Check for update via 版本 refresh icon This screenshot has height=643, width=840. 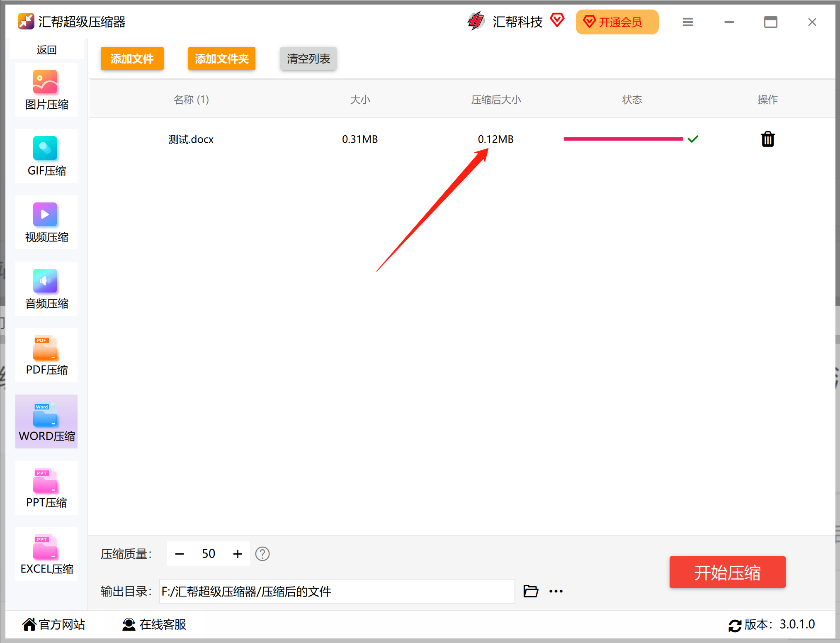(x=735, y=625)
